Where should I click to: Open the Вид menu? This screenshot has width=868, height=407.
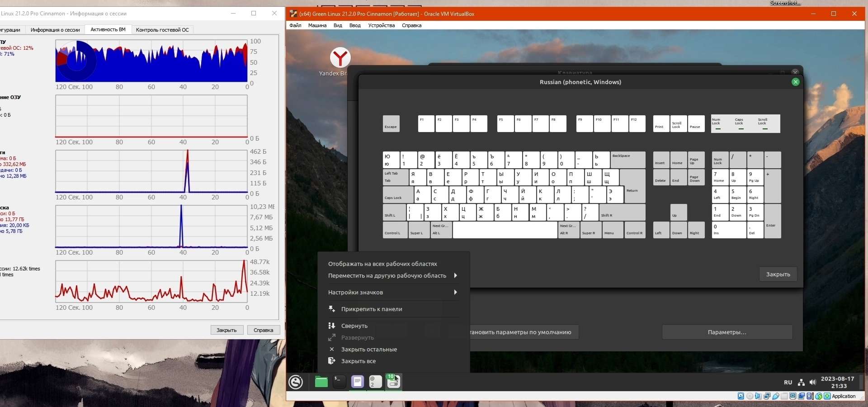[x=338, y=25]
